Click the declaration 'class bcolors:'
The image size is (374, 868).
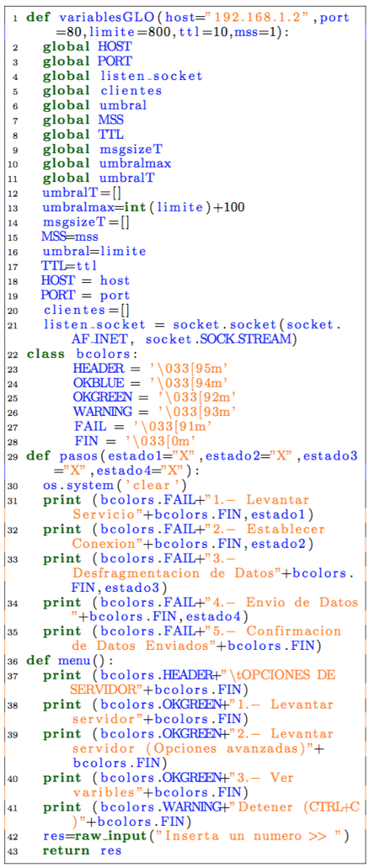click(x=83, y=354)
